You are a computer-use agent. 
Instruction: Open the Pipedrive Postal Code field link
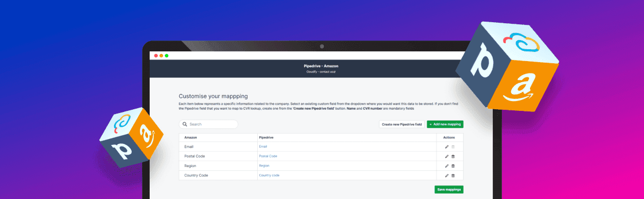click(x=268, y=156)
